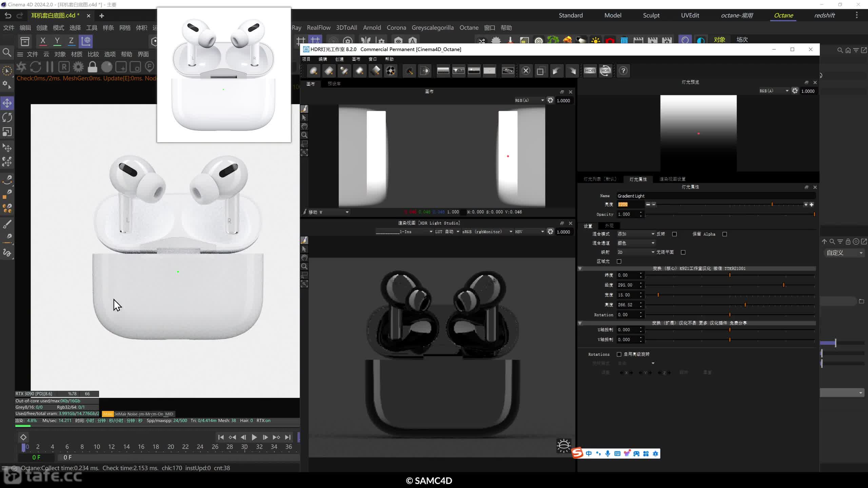
Task: Enable the 无限平面 checkbox
Action: (x=683, y=252)
